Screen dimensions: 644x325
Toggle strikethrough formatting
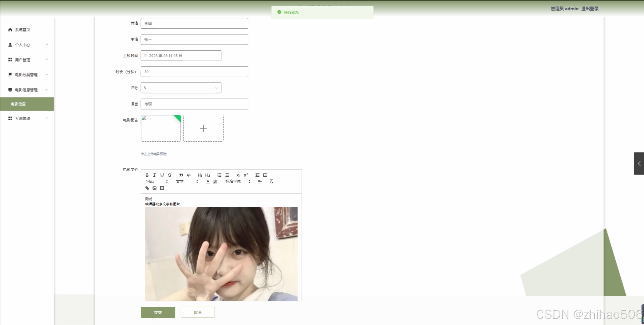(170, 175)
